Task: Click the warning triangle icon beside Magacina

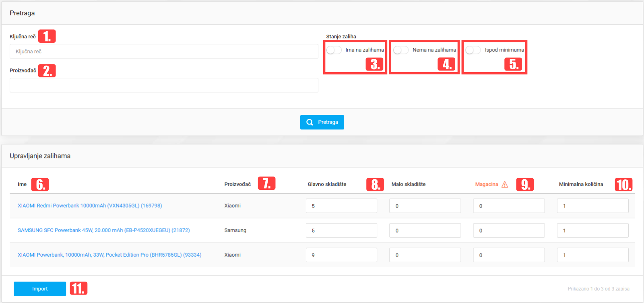Action: (x=505, y=185)
